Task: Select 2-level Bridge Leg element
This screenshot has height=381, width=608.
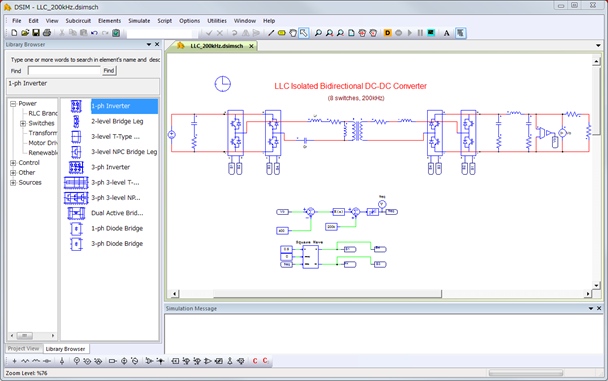Action: [x=117, y=121]
